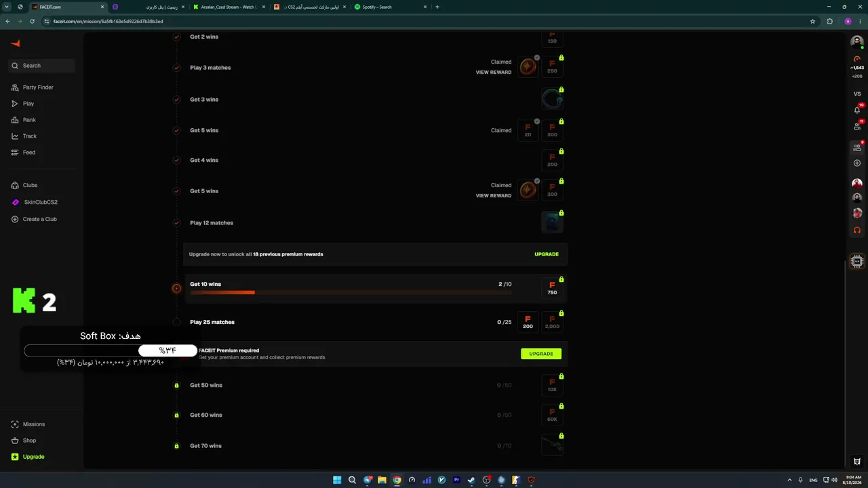The image size is (868, 488).
Task: Open Party Finder in the sidebar
Action: coord(33,87)
